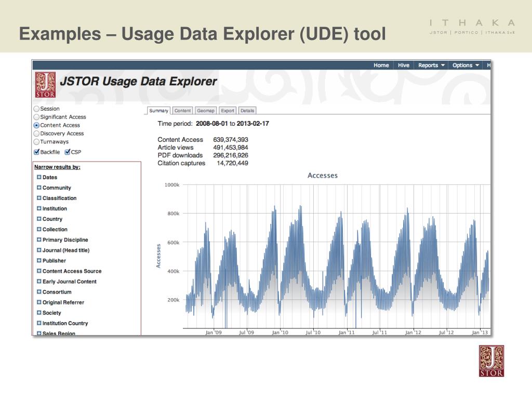Expand the Original Referrer filter
This screenshot has width=532, height=399.
[39, 302]
